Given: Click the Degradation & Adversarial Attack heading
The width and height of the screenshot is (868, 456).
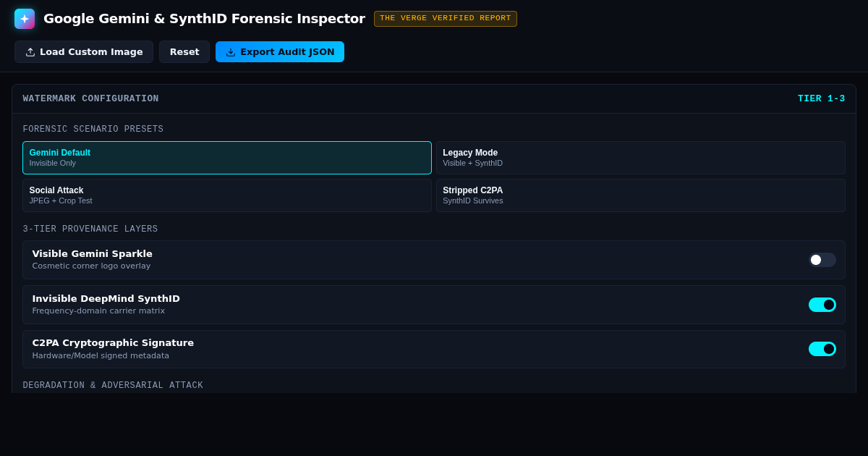Looking at the screenshot, I should [x=113, y=386].
